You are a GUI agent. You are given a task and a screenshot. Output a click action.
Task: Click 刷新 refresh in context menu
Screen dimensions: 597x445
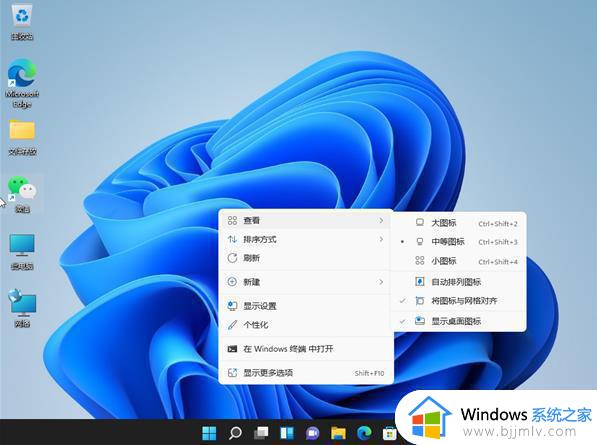(306, 258)
